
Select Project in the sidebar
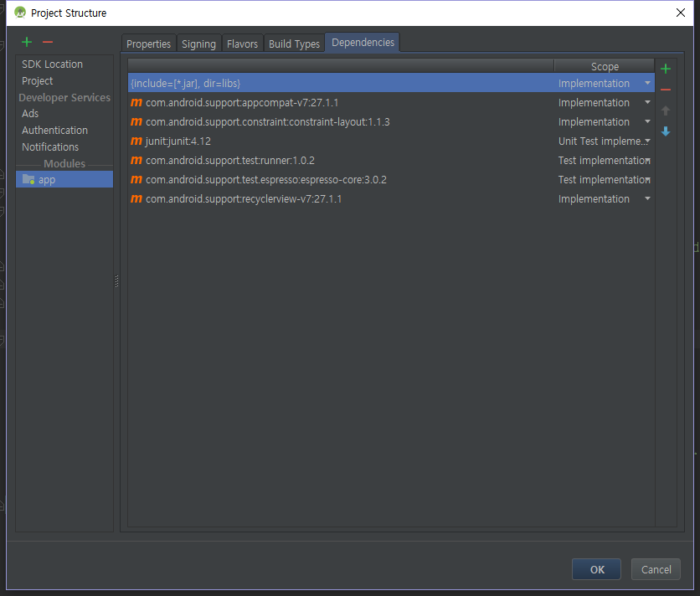click(x=38, y=81)
